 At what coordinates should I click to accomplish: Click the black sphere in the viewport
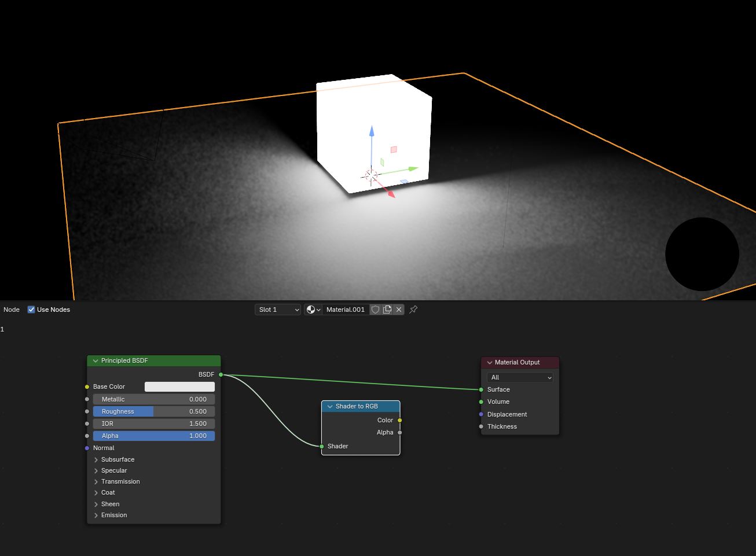click(x=702, y=254)
